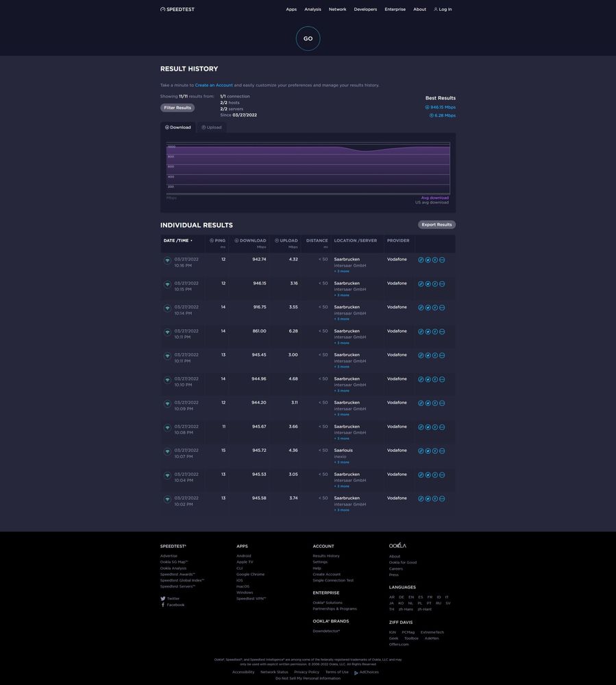Open best upload result 6.28 Mbps link
The width and height of the screenshot is (616, 685).
pyautogui.click(x=443, y=115)
